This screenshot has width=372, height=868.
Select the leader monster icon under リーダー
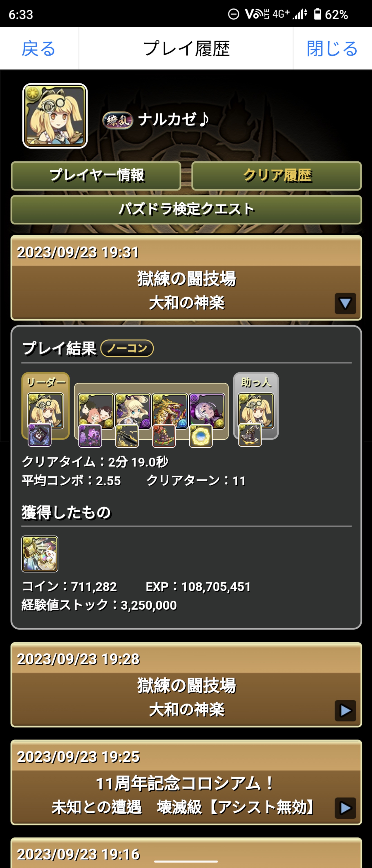[45, 411]
